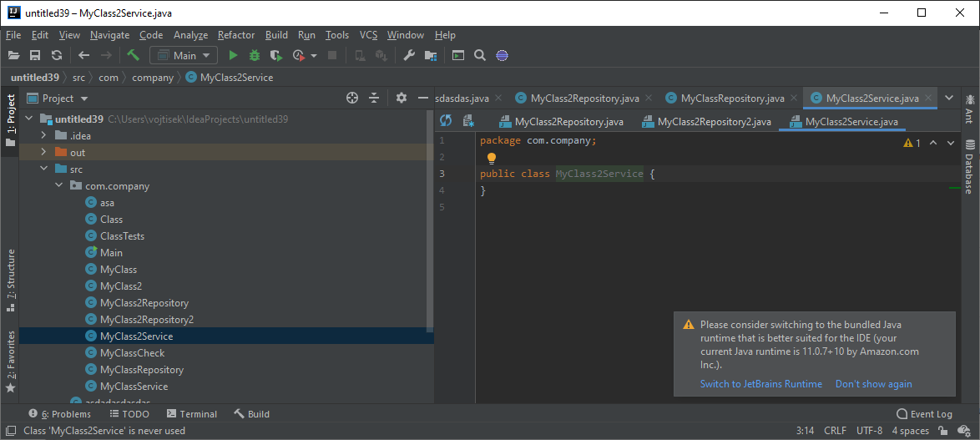Click the profiler run icon with clock

pos(300,56)
